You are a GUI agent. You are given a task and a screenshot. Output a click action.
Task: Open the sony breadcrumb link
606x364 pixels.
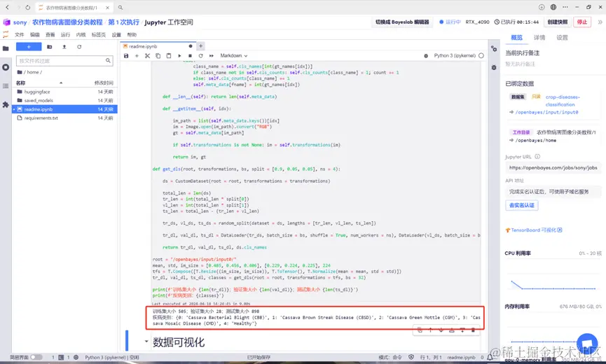pyautogui.click(x=20, y=22)
